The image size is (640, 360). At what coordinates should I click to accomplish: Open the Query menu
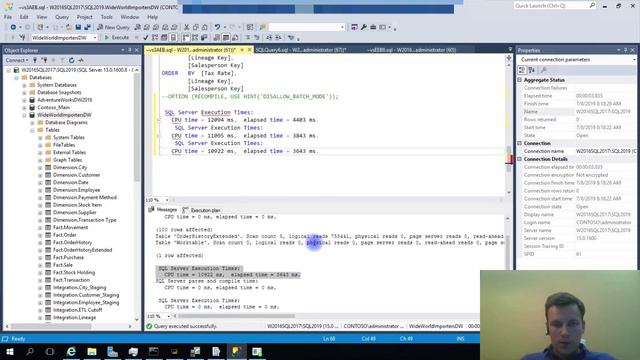point(62,17)
